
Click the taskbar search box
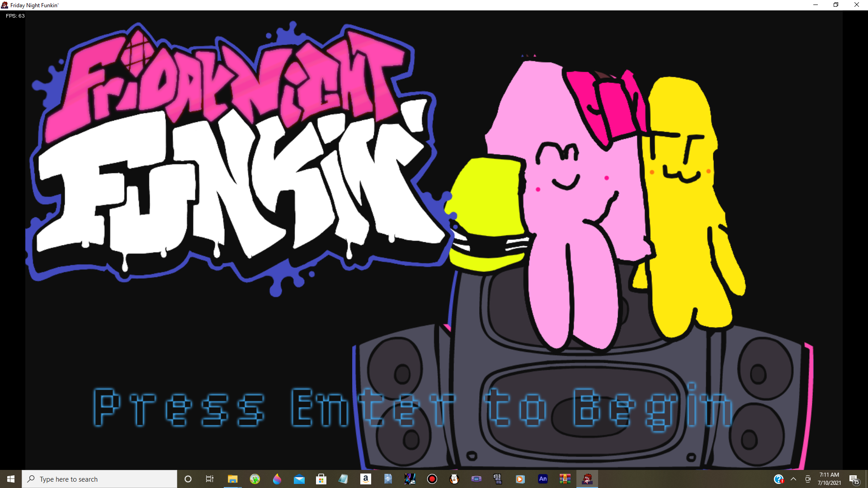(99, 479)
